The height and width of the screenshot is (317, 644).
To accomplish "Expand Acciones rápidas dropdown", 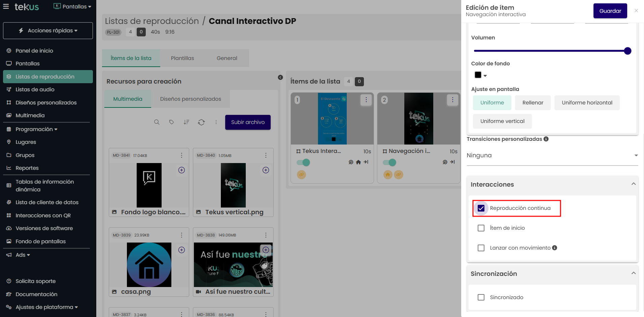I will coord(48,31).
